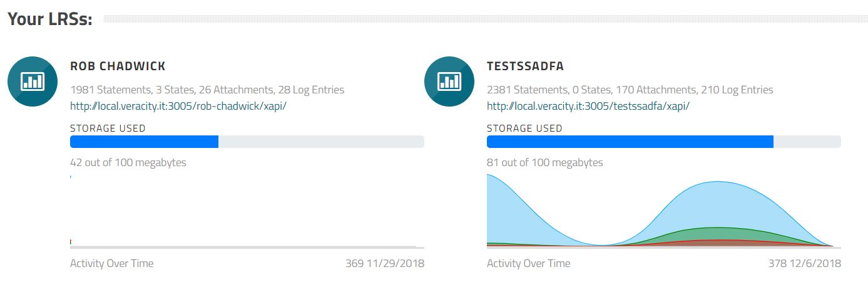Select the 2381 Statements summary line
868x294 pixels.
pos(630,90)
